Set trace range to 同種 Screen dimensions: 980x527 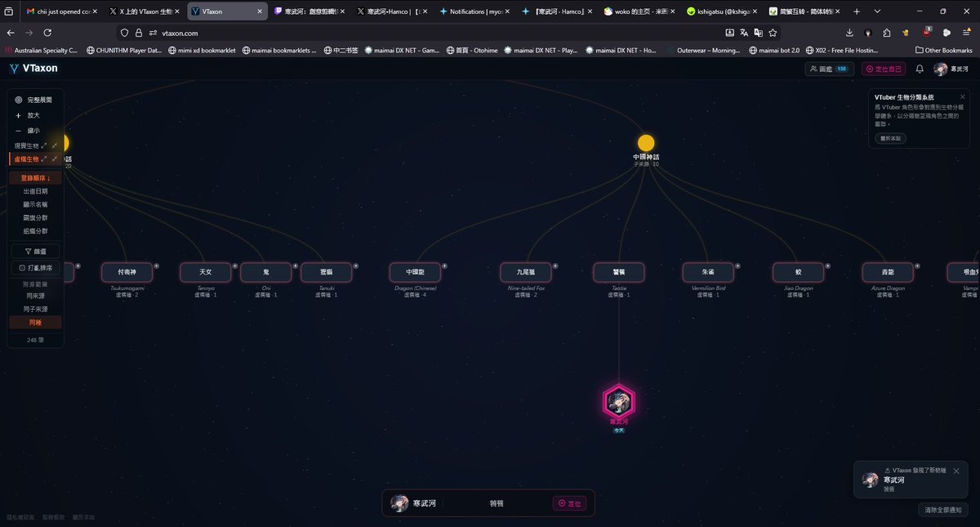[35, 322]
